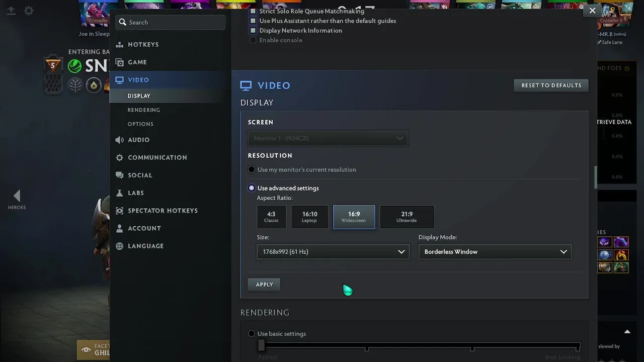
Task: Click in the settings Search field
Action: [x=171, y=22]
